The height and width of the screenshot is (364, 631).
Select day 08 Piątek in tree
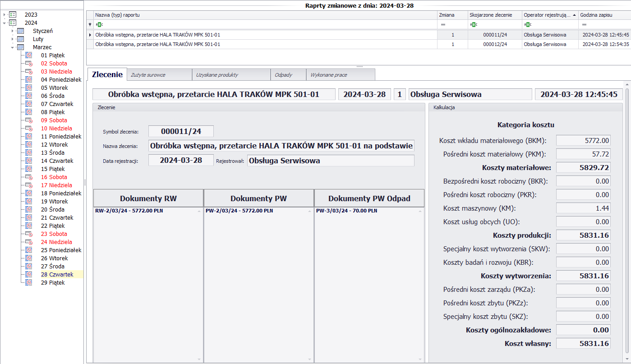pos(53,112)
